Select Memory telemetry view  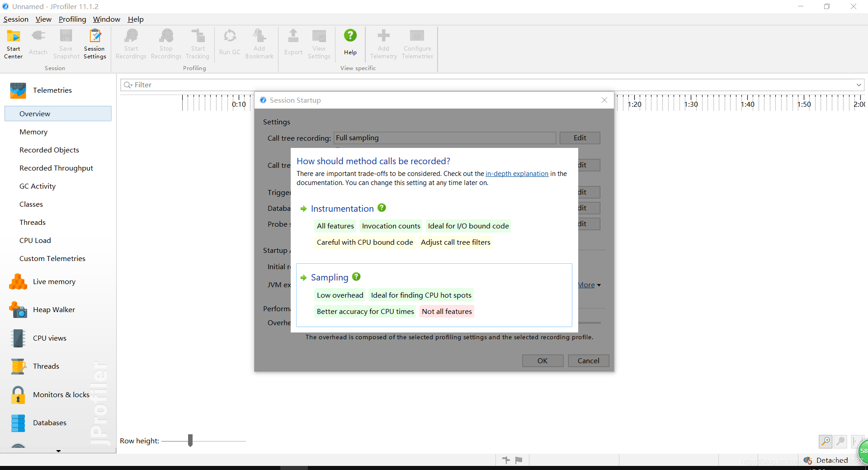pyautogui.click(x=33, y=132)
